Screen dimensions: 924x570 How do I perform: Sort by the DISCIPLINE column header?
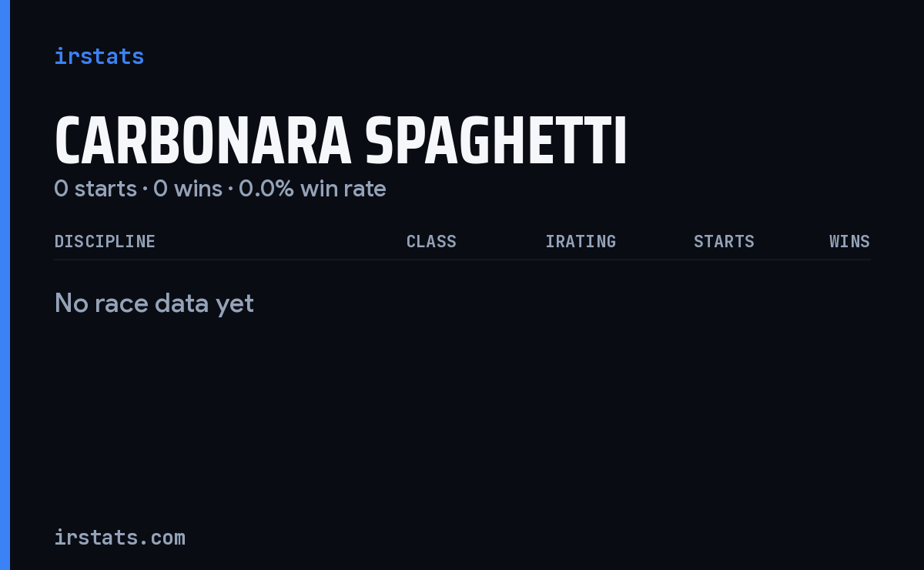105,242
